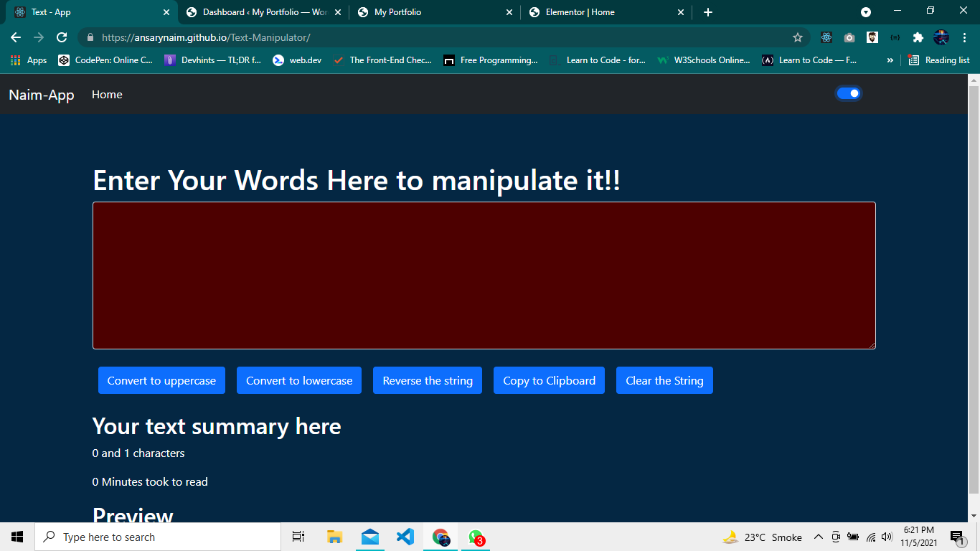980x551 pixels.
Task: Expand the overflow bookmarks chevron
Action: [890, 60]
